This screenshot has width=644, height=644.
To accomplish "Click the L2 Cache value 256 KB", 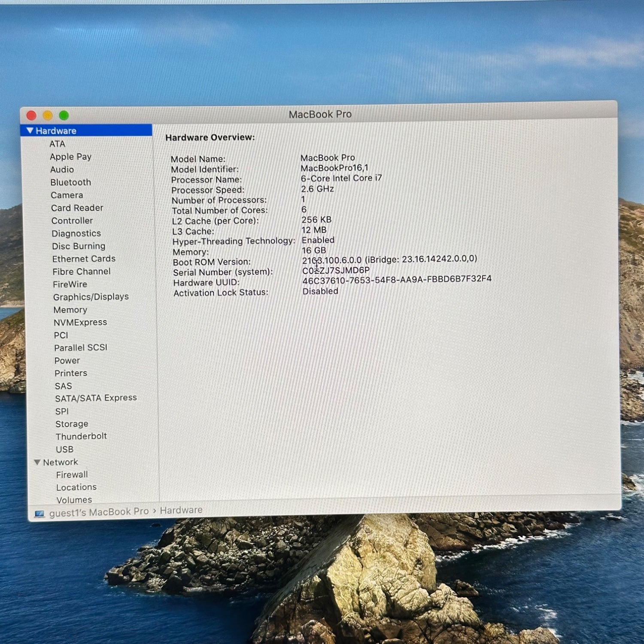I will pos(316,220).
